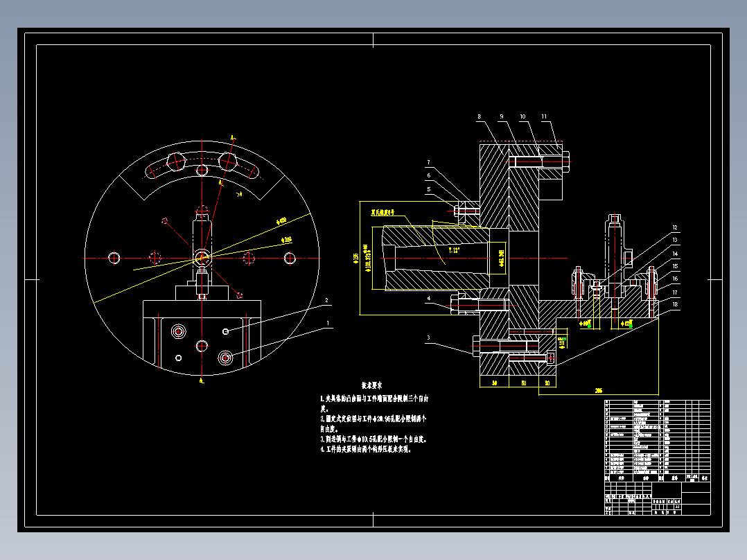Click part callout number 3

tap(428, 338)
